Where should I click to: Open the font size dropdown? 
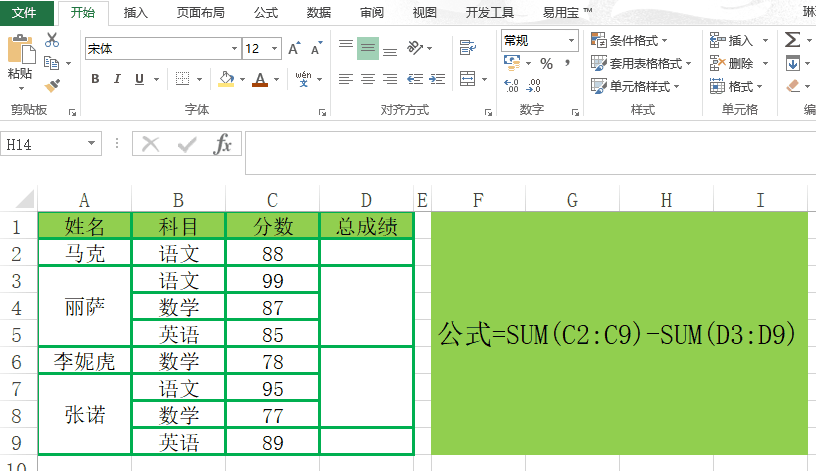(x=274, y=49)
